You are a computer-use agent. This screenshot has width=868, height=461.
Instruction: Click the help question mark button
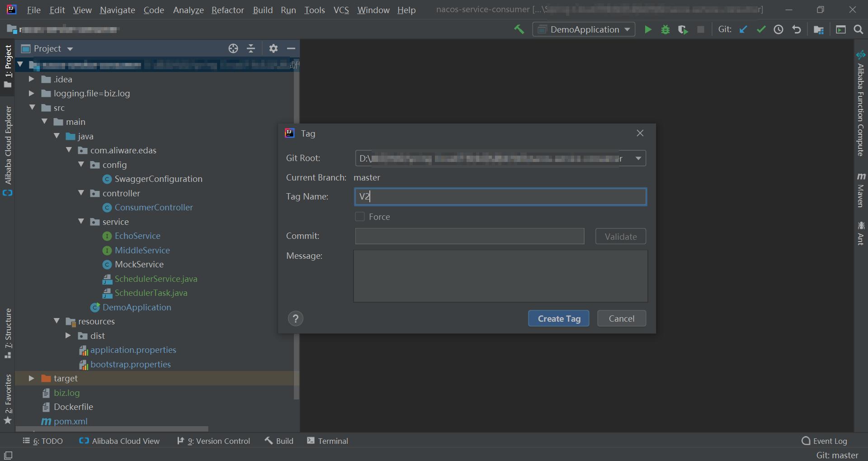(296, 318)
